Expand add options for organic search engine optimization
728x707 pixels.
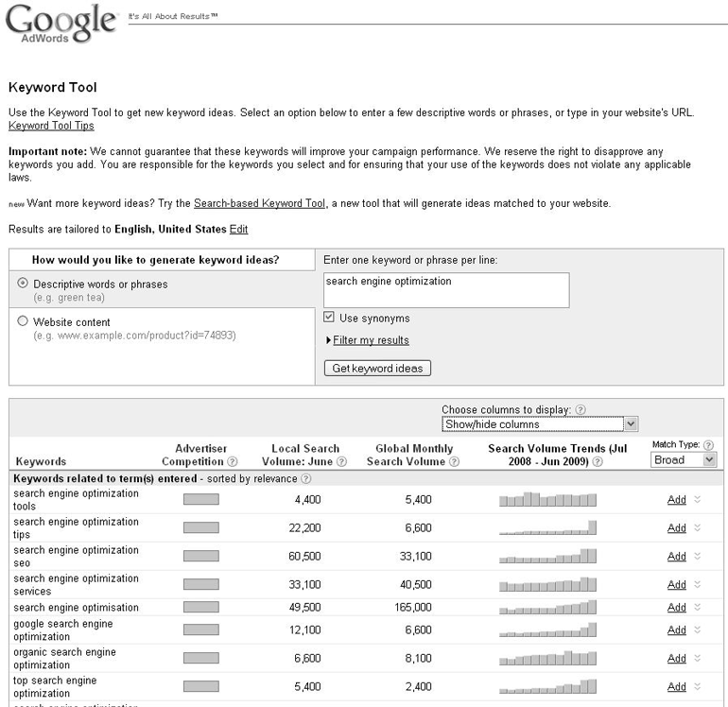698,658
